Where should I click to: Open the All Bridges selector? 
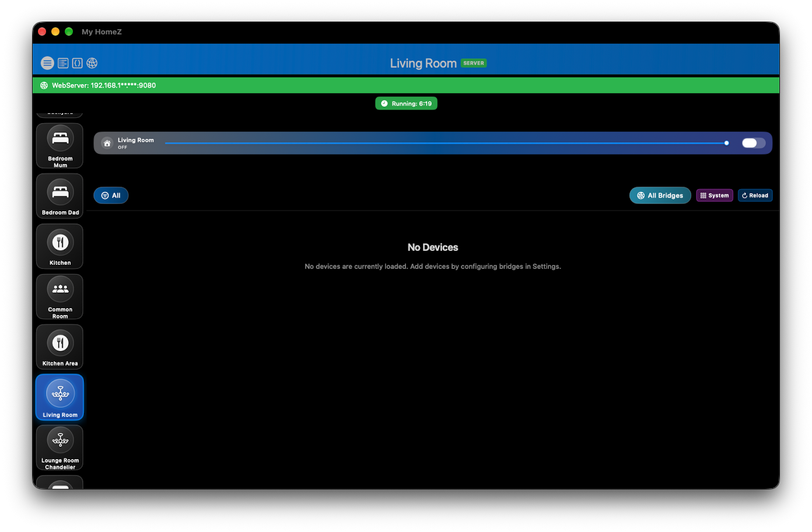click(660, 195)
